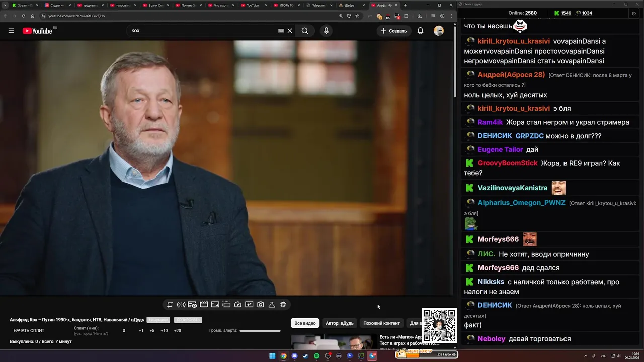Viewport: 644px width, 362px height.
Task: Bookmark this page with the star icon
Action: tap(357, 16)
